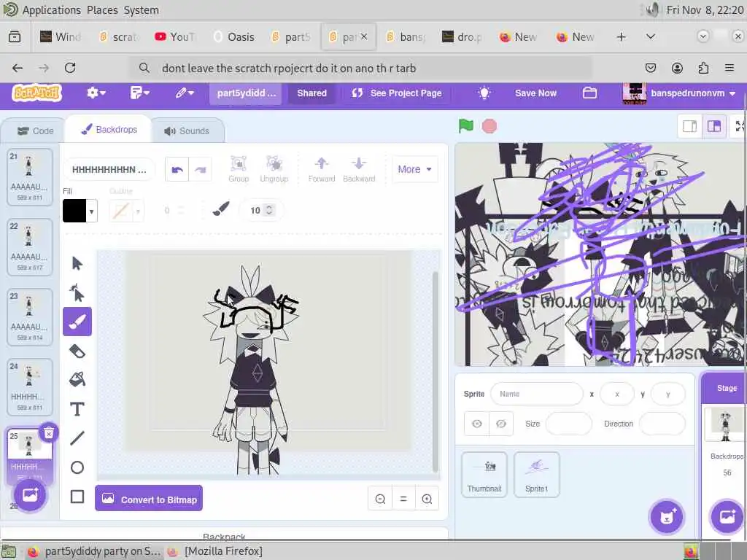Image resolution: width=747 pixels, height=560 pixels.
Task: Select the Rectangle tool
Action: pyautogui.click(x=77, y=497)
